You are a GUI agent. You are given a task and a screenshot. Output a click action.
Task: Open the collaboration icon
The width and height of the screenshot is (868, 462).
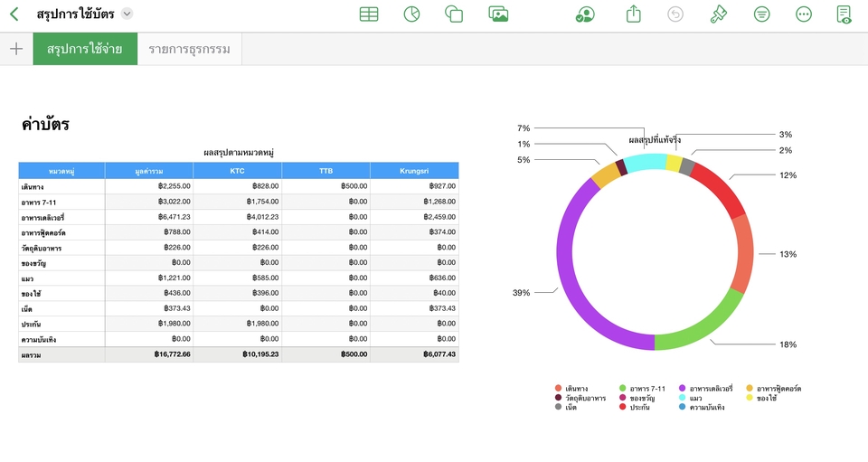pyautogui.click(x=585, y=14)
